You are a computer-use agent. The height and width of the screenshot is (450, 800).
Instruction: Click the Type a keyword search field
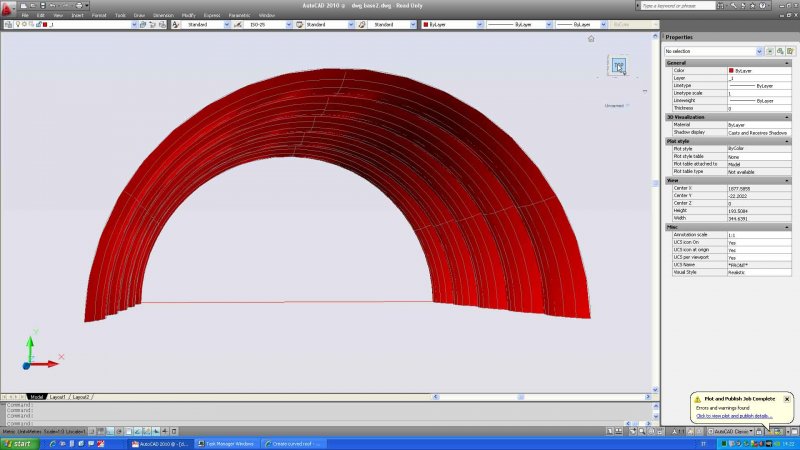coord(706,6)
